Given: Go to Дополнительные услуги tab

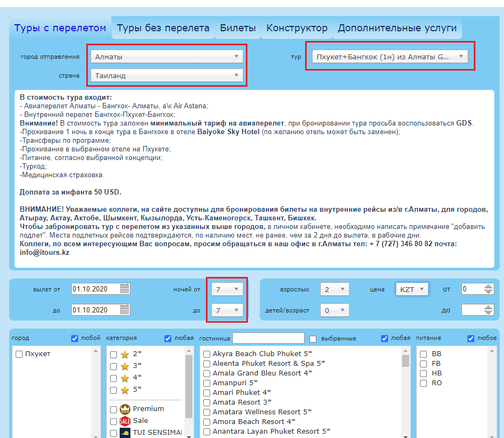Looking at the screenshot, I should pyautogui.click(x=397, y=28).
